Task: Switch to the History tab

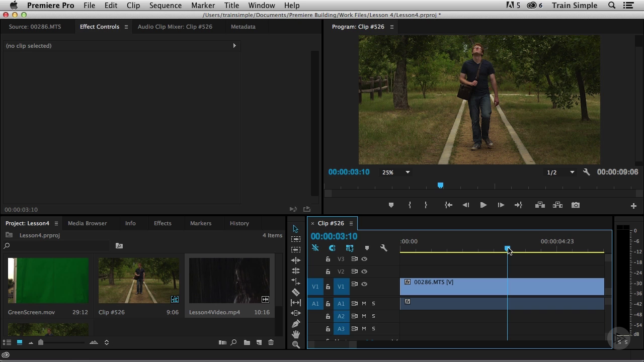Action: click(239, 223)
